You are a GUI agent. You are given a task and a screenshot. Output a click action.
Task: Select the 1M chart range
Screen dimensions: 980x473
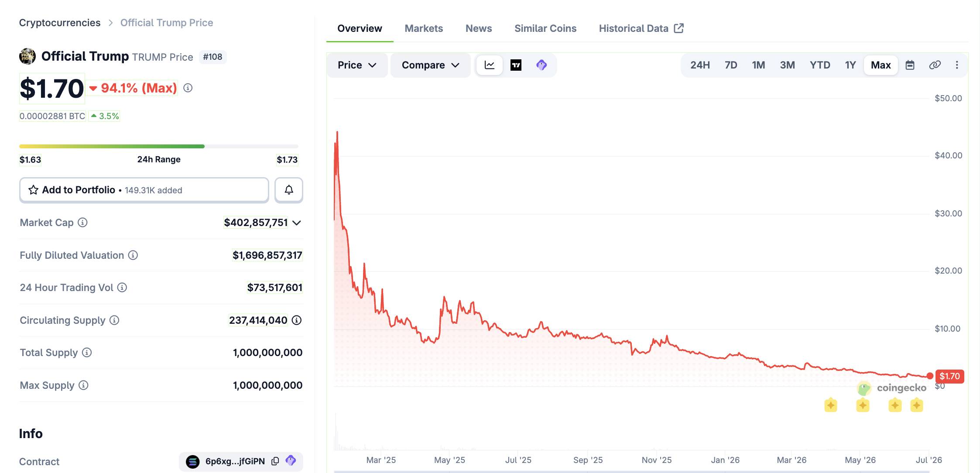tap(758, 65)
